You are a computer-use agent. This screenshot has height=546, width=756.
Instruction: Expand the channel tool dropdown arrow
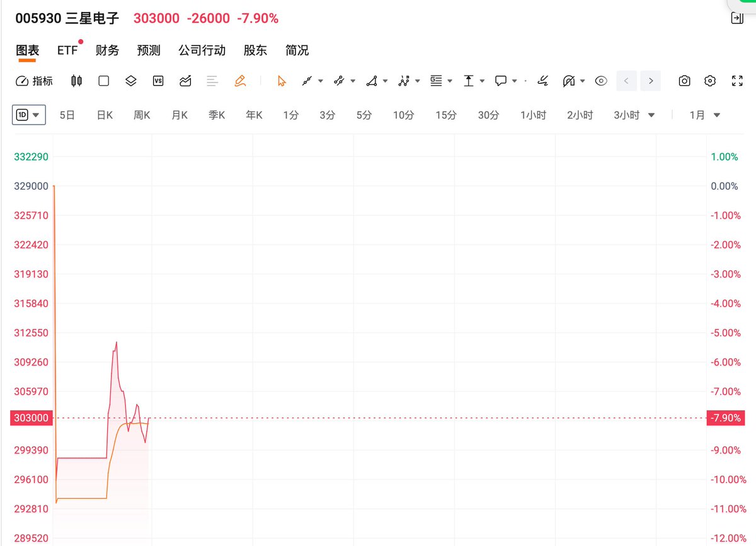point(353,81)
